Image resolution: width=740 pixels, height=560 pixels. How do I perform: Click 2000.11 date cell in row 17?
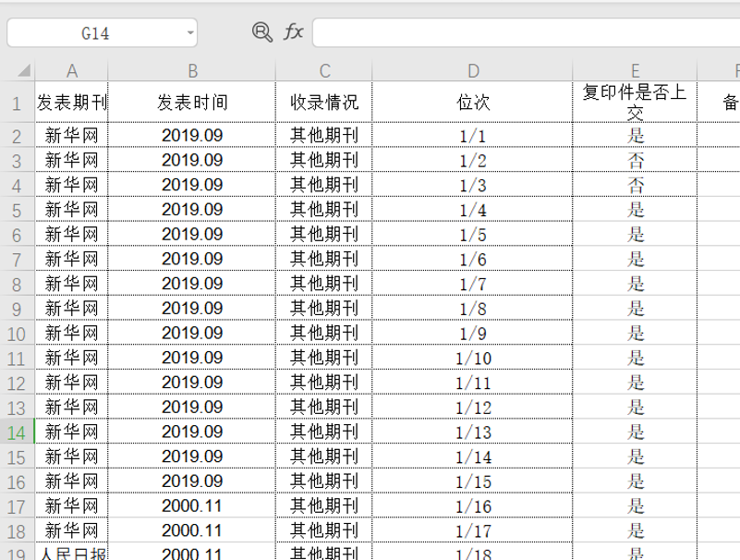click(x=192, y=505)
